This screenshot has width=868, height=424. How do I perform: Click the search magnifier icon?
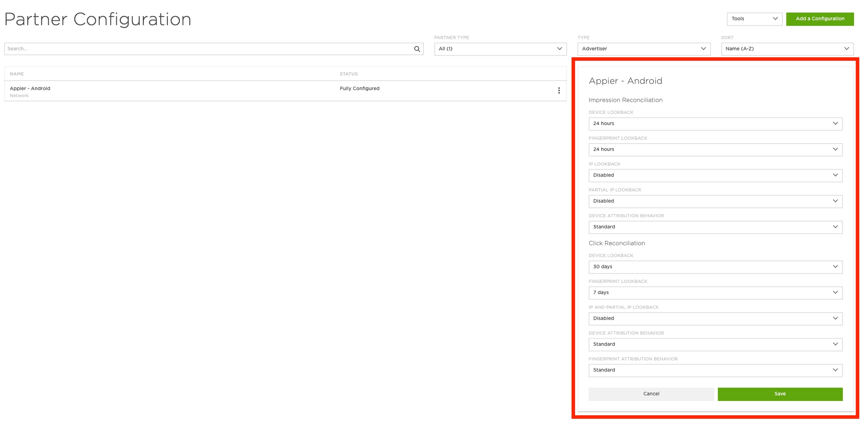(x=417, y=49)
